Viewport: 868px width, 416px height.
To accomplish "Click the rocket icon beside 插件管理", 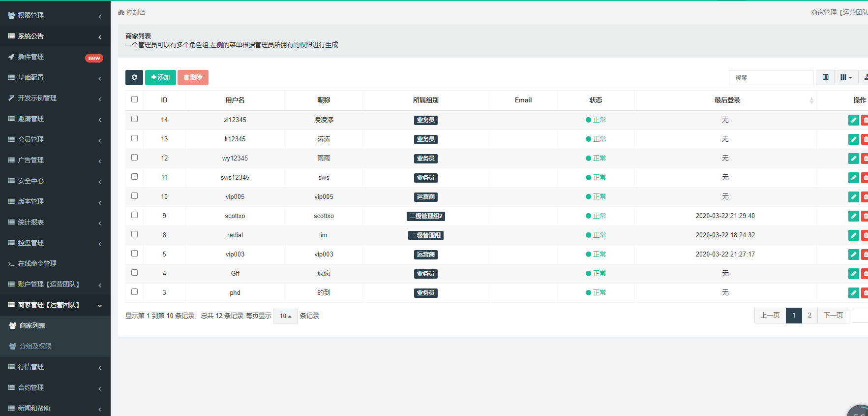I will coord(11,57).
